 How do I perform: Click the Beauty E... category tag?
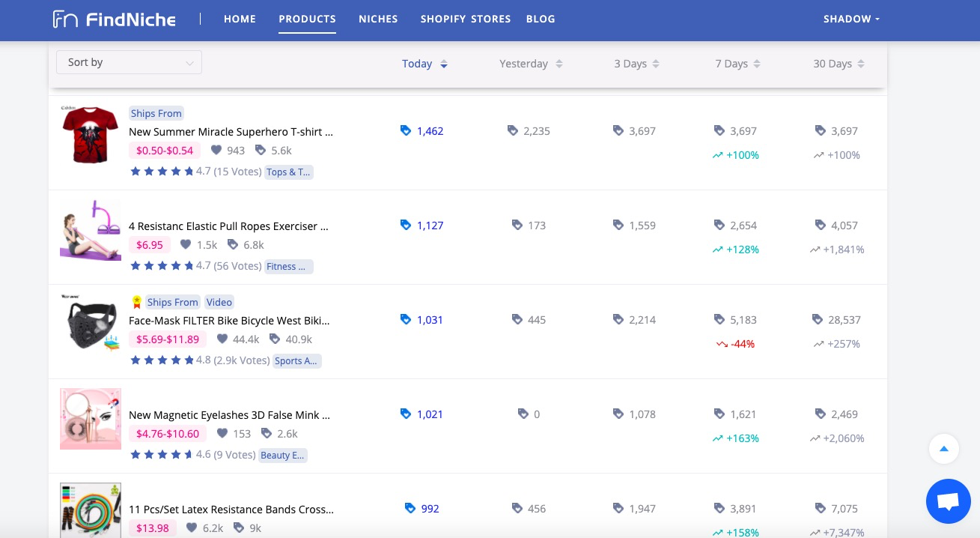(x=283, y=455)
